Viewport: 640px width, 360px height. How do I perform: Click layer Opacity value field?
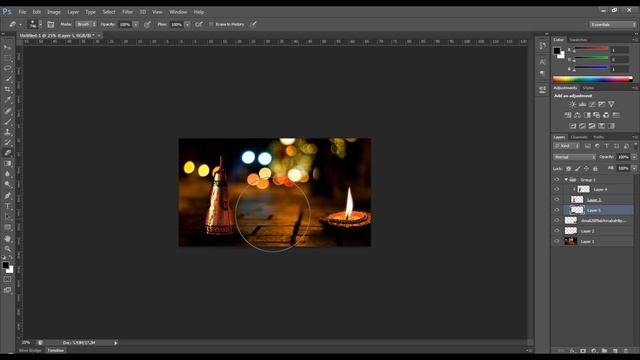[x=623, y=157]
